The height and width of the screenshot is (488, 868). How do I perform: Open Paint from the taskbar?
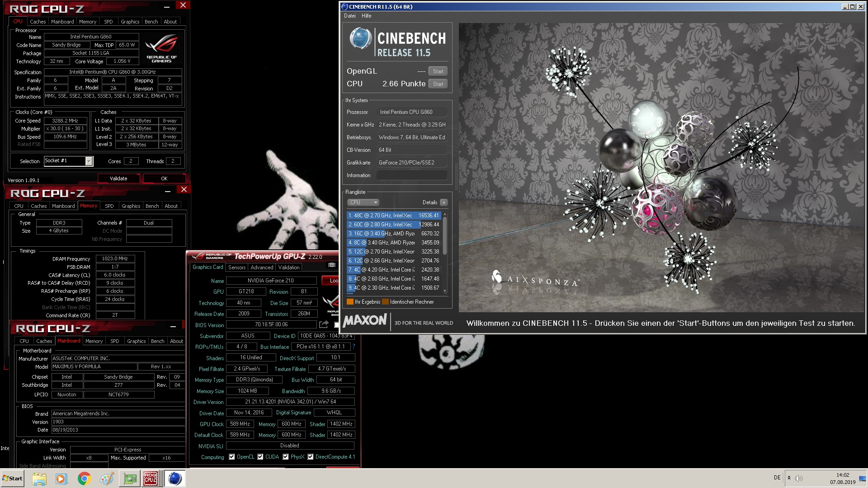coord(107,479)
